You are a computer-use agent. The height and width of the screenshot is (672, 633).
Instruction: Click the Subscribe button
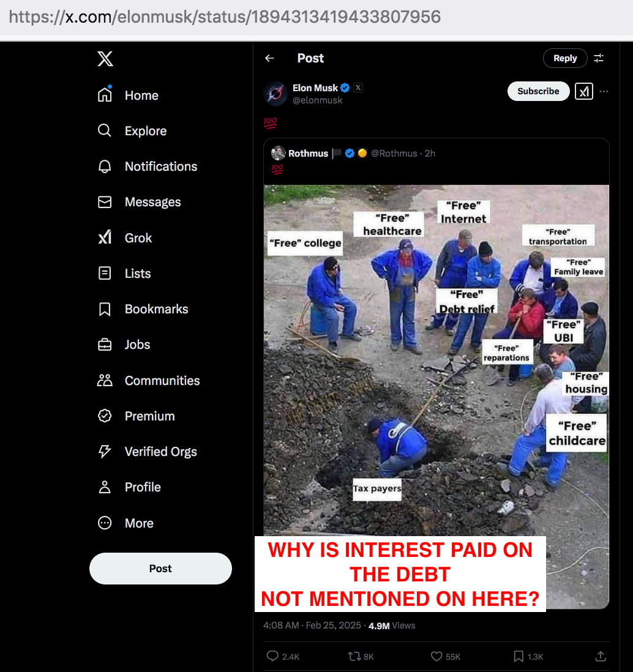coord(538,91)
